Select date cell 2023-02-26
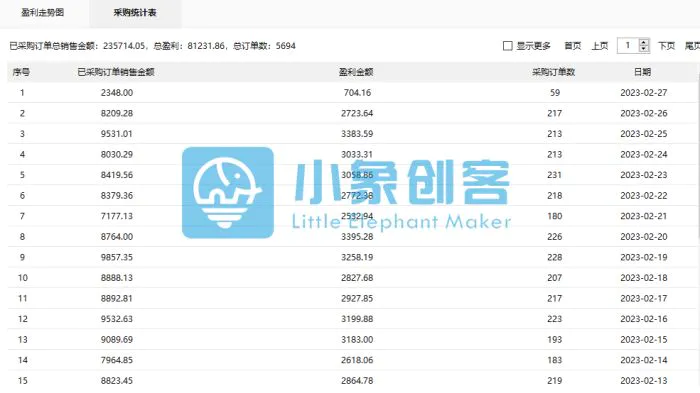Screen dimensions: 700x393 pyautogui.click(x=644, y=113)
